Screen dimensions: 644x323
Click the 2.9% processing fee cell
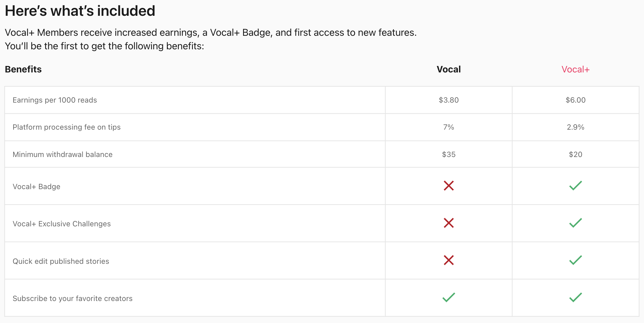click(575, 127)
